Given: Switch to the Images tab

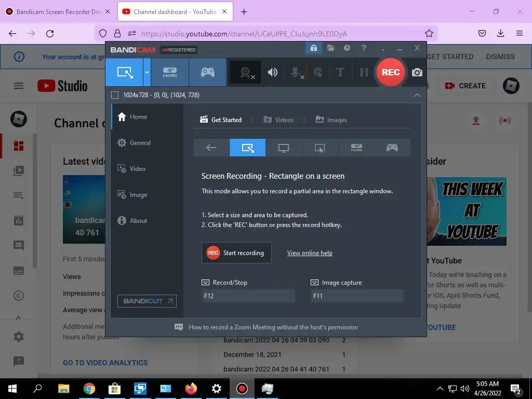Looking at the screenshot, I should coord(331,120).
